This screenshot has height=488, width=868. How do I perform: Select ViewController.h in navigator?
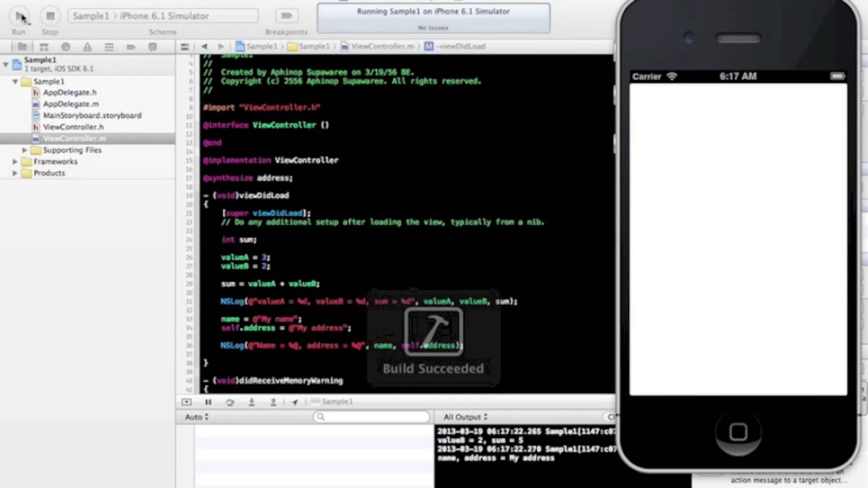tap(73, 127)
